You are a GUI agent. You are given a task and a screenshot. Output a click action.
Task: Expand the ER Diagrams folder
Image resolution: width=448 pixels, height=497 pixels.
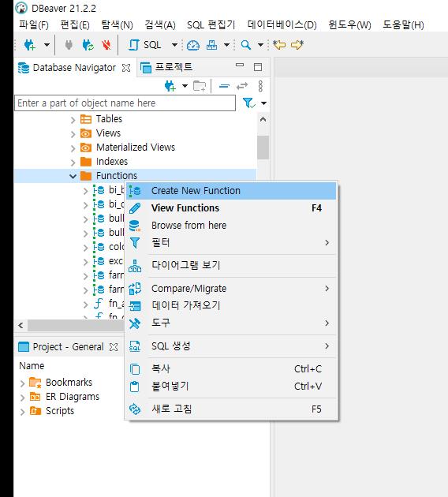(22, 398)
